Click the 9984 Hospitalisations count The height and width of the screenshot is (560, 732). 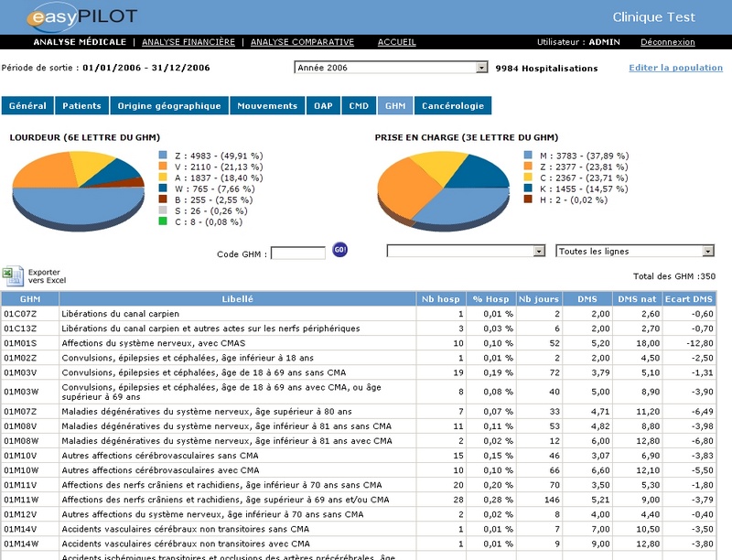coord(546,68)
